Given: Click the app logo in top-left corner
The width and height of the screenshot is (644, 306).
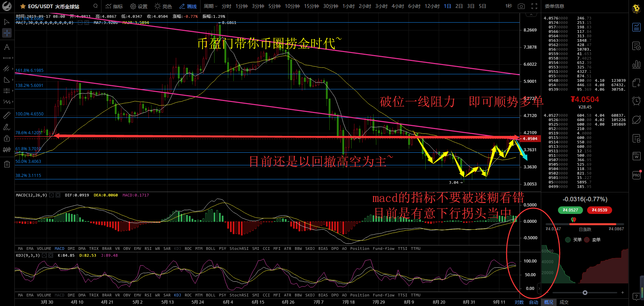Looking at the screenshot, I should coord(7,6).
